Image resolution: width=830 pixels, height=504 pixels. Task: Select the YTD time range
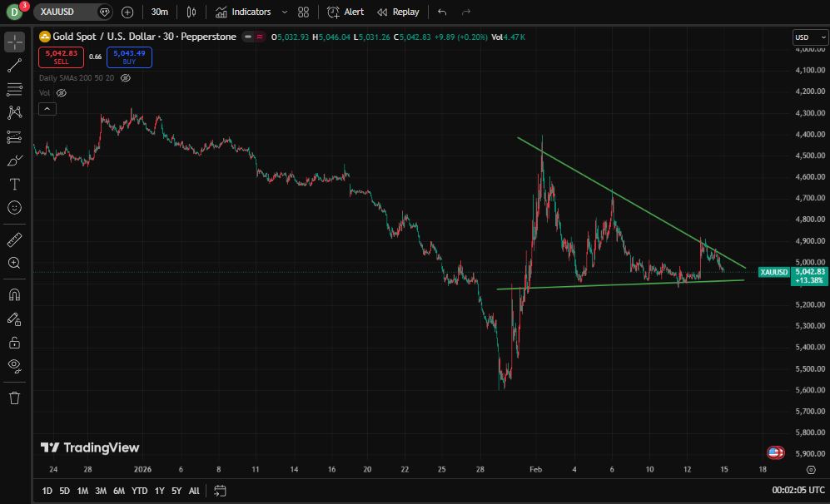tap(139, 491)
